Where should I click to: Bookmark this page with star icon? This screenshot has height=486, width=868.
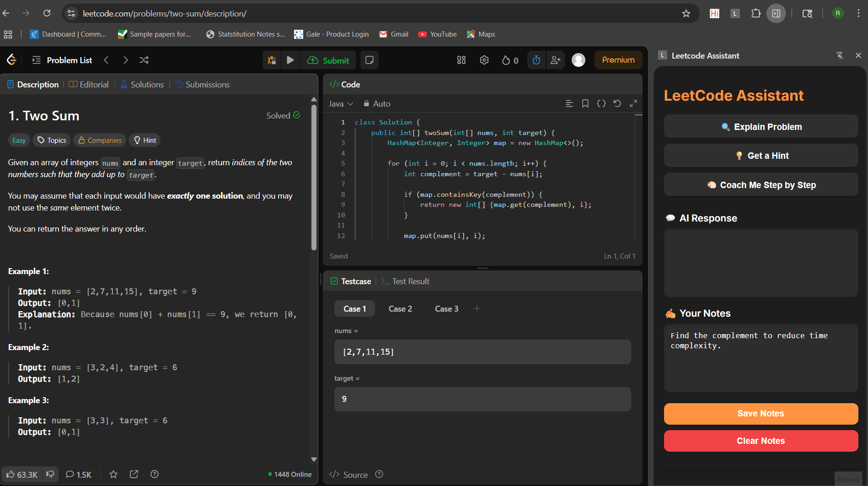tap(686, 13)
